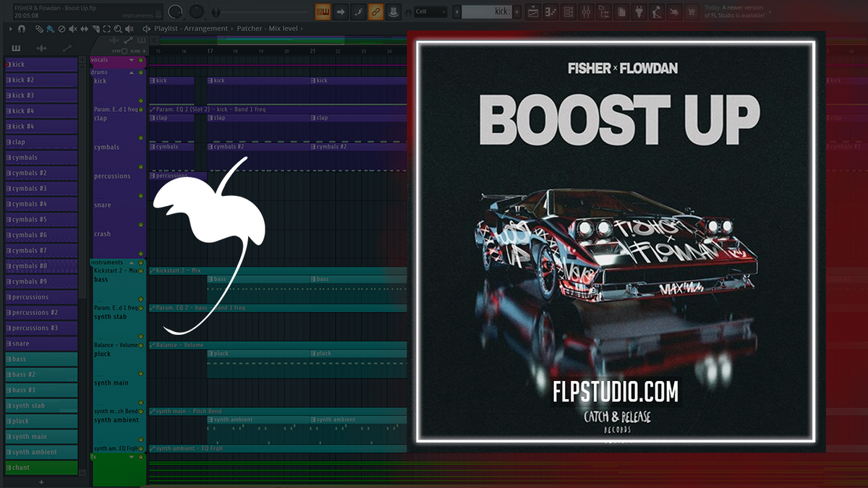The width and height of the screenshot is (868, 488).
Task: Toggle the snap magnet icon
Action: pyautogui.click(x=20, y=29)
